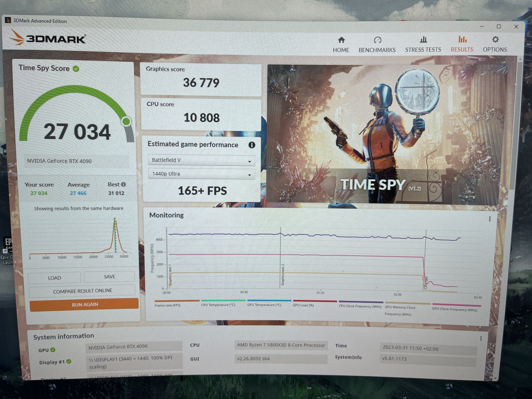Viewport: 532px width, 399px height.
Task: Click the Save result button
Action: 109,277
